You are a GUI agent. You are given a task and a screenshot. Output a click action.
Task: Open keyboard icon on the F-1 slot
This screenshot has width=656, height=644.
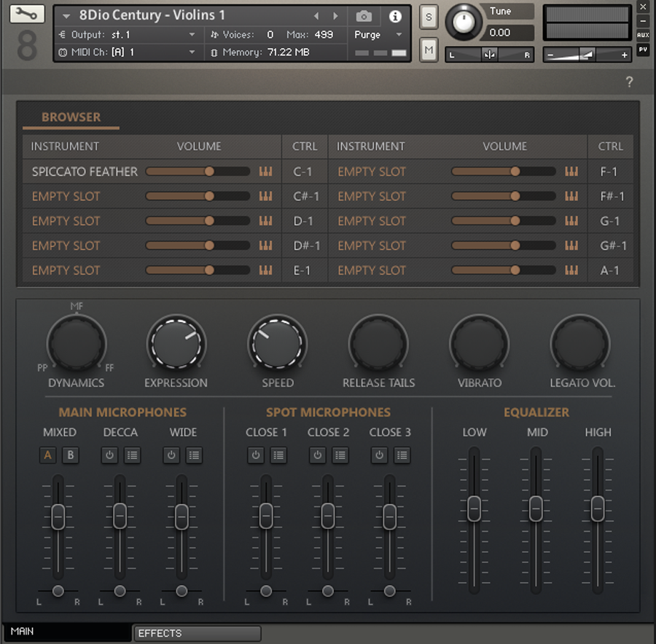coord(571,171)
